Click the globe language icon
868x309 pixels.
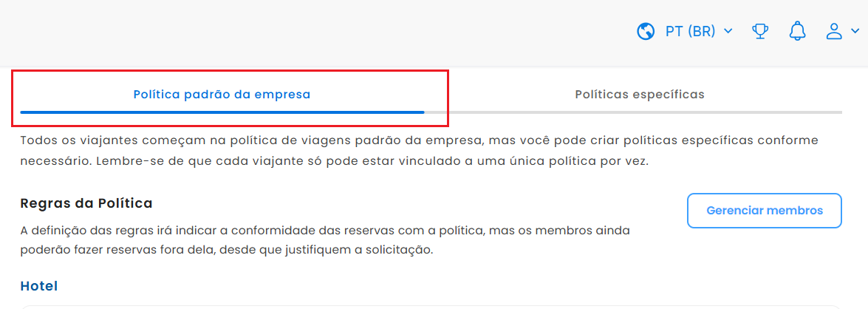tap(646, 32)
